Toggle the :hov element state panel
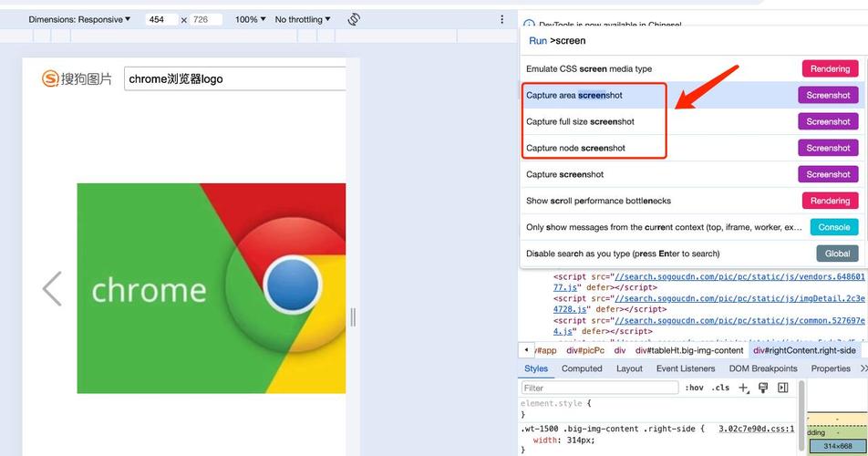This screenshot has width=868, height=456. (694, 388)
